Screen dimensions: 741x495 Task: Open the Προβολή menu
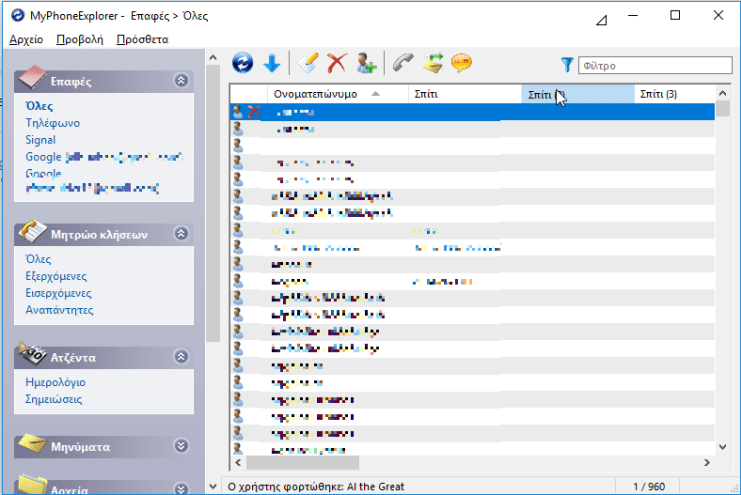[79, 39]
